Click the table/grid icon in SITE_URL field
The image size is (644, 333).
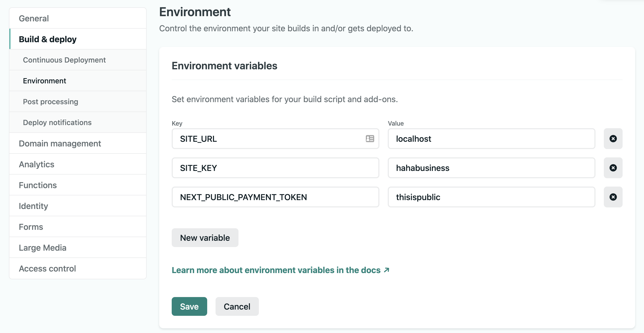point(370,138)
